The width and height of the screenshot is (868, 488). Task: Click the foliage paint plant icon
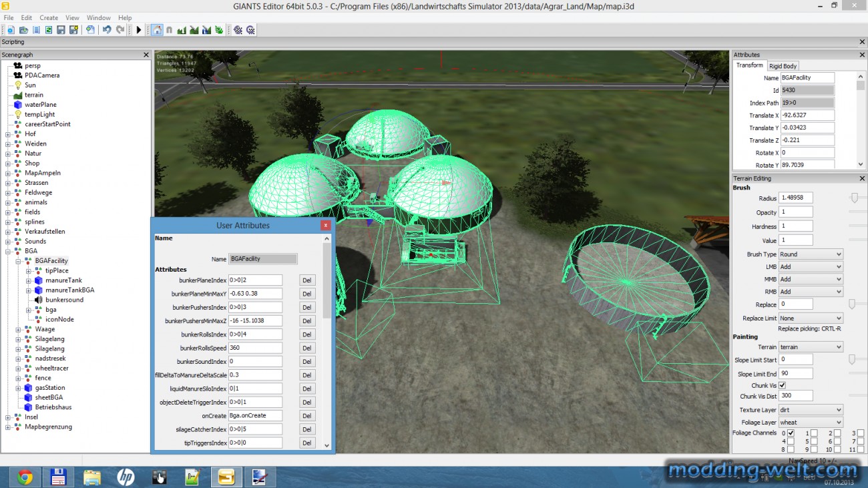click(x=219, y=30)
